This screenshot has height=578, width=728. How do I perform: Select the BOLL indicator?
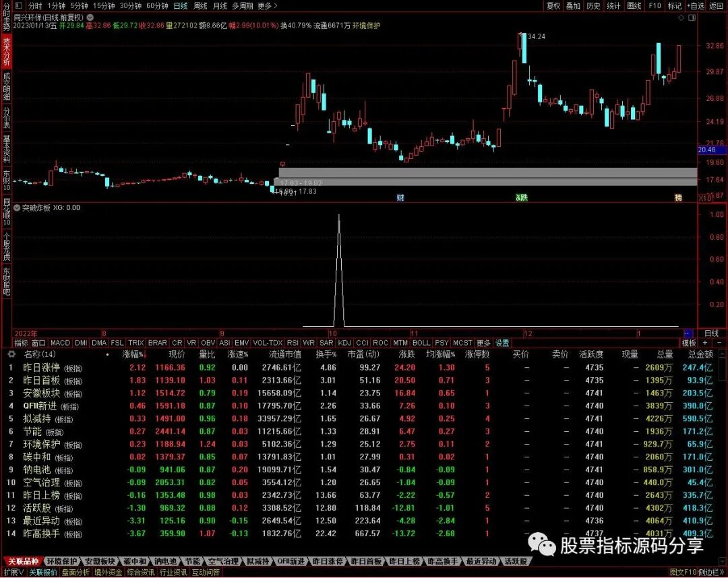(421, 343)
